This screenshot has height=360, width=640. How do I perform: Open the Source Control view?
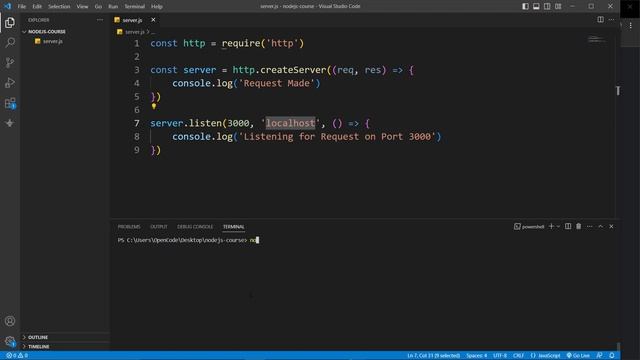point(10,62)
